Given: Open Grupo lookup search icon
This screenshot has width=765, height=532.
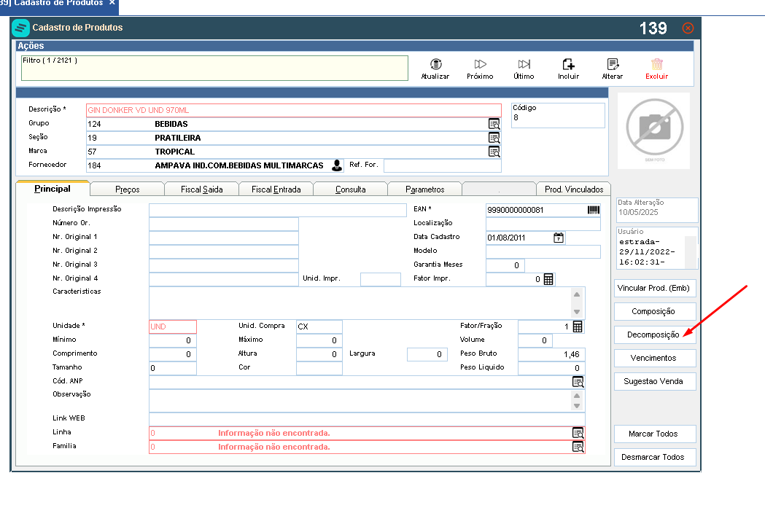Looking at the screenshot, I should click(x=494, y=124).
